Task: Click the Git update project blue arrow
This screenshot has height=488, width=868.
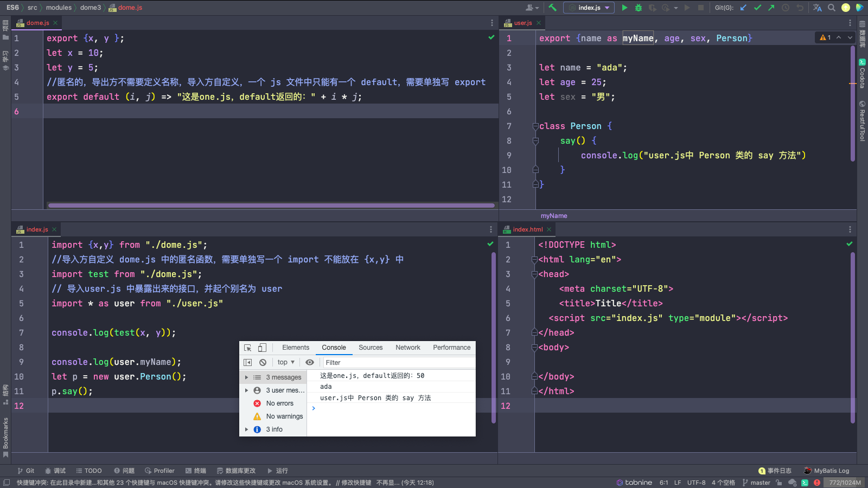Action: (x=743, y=8)
